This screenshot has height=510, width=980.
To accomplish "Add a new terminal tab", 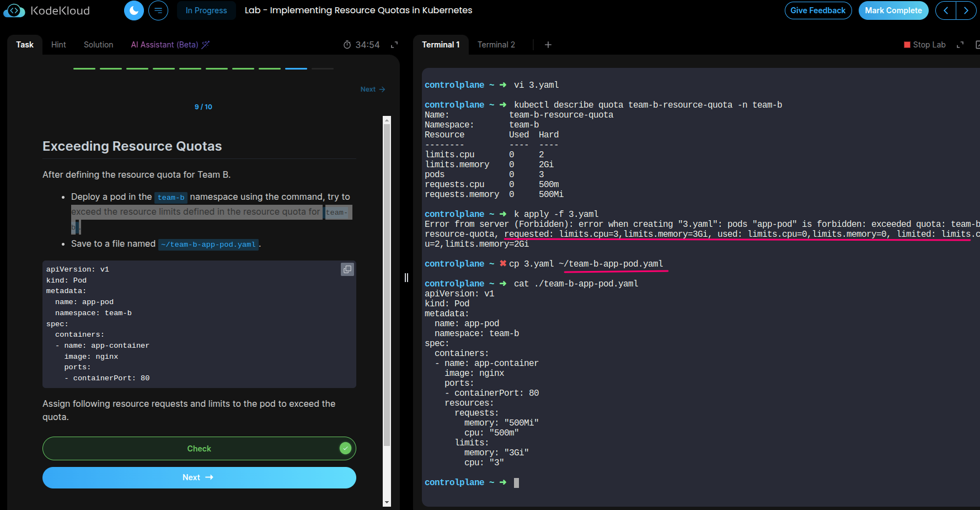I will click(x=548, y=45).
